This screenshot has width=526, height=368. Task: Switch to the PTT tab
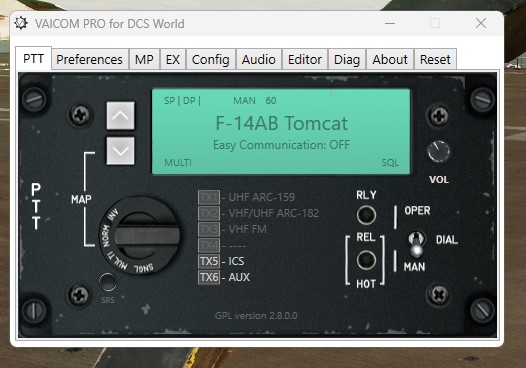[x=33, y=59]
